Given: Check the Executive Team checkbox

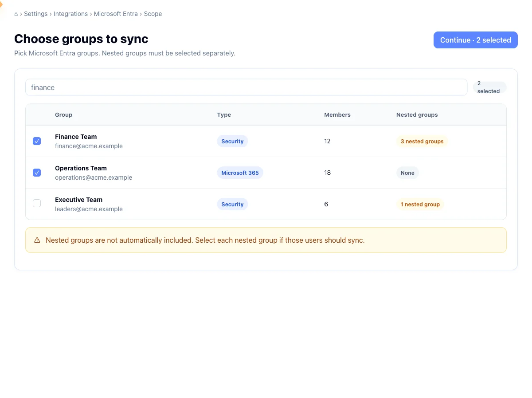Looking at the screenshot, I should click(x=37, y=203).
